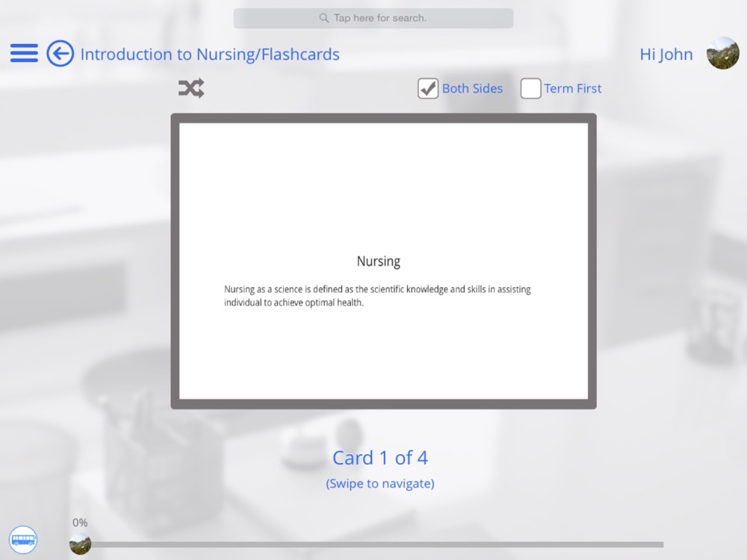Click the Term First label
747x560 pixels.
pos(573,89)
